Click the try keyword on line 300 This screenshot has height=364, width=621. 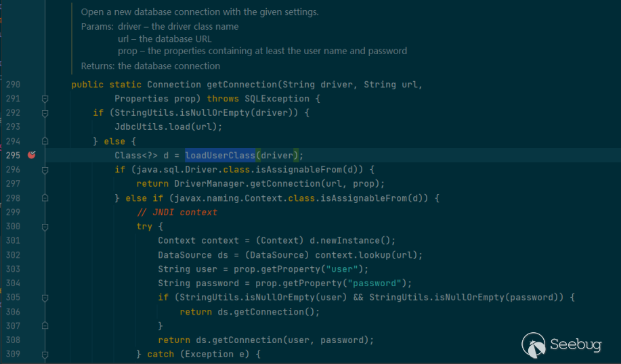144,227
